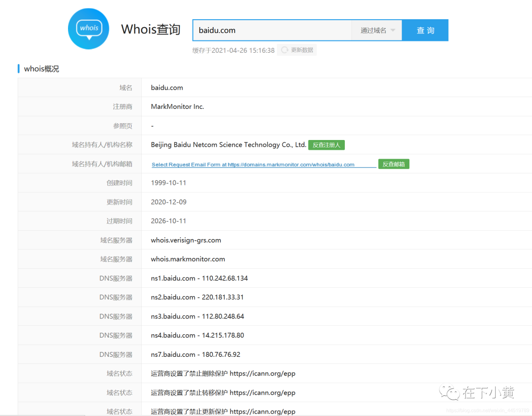Screen dimensions: 532x416
Task: Select the Beijing Baidu Netcom registrant name
Action: 229,145
